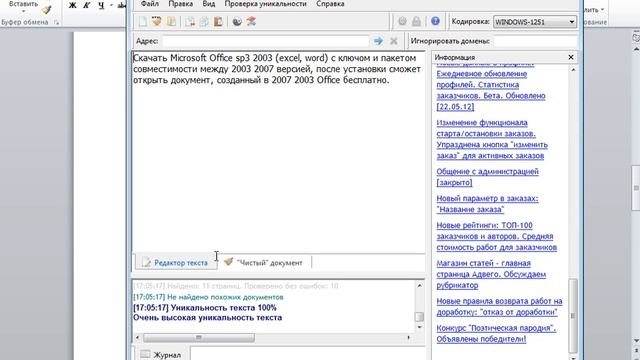
Task: Click the gray X cancel icon beside the address arrow
Action: click(393, 41)
